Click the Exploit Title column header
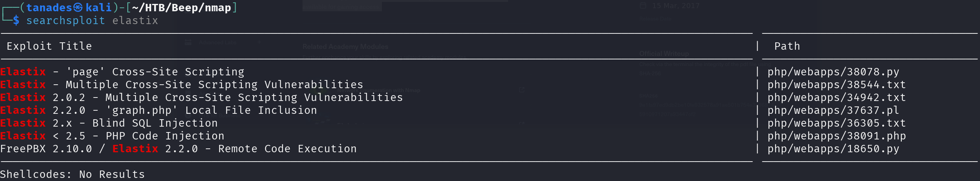980x181 pixels. (49, 46)
